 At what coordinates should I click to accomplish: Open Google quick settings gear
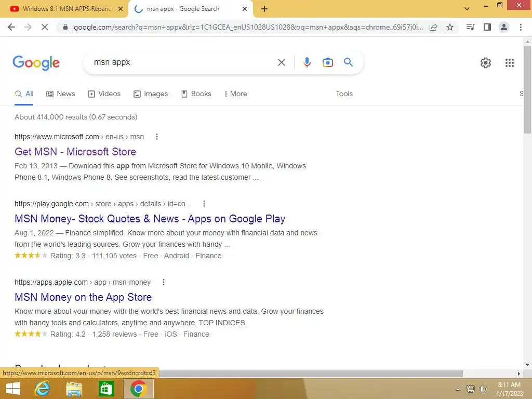tap(486, 63)
